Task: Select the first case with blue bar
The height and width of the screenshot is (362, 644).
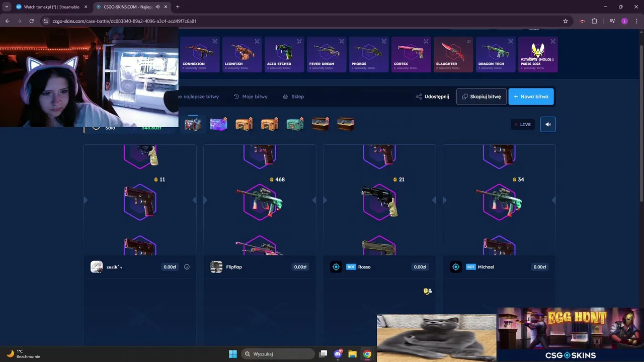Action: point(193,124)
